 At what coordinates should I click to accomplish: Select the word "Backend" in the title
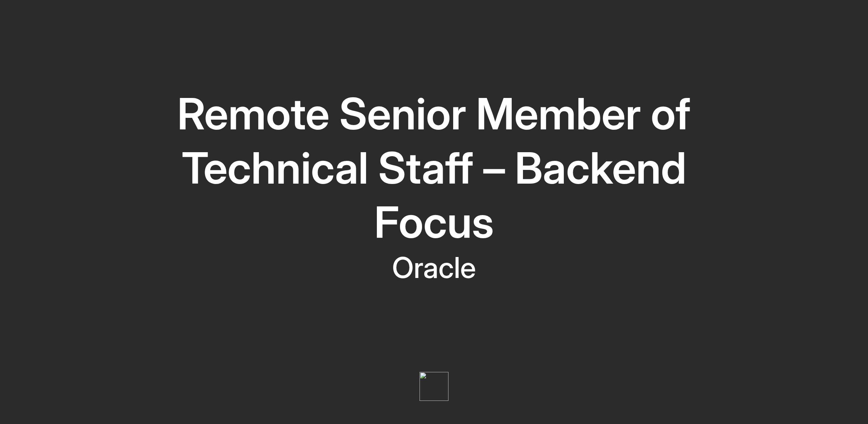600,169
